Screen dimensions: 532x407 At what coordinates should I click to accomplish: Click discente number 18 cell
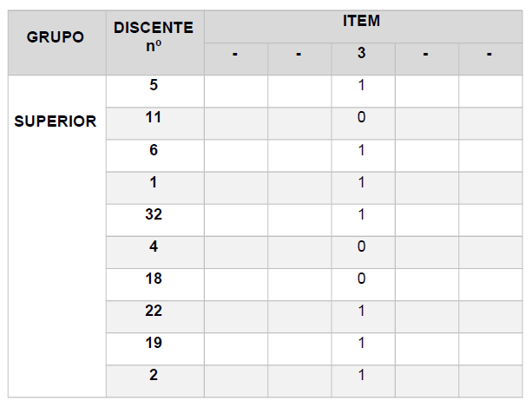pos(155,285)
